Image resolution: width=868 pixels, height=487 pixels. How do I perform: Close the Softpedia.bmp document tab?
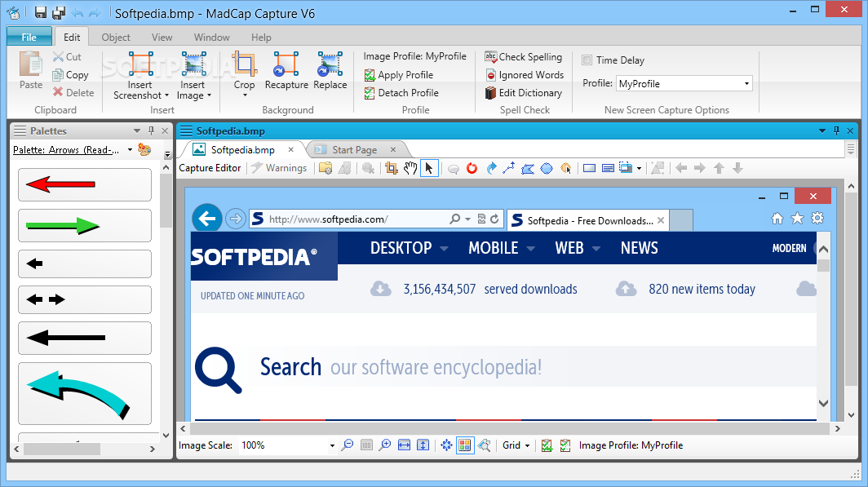(x=290, y=149)
